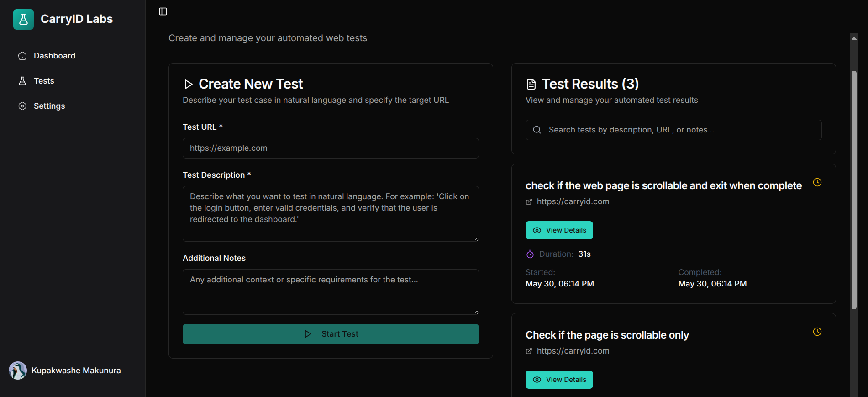
Task: View Details of the scrollable and exit test
Action: click(x=559, y=230)
